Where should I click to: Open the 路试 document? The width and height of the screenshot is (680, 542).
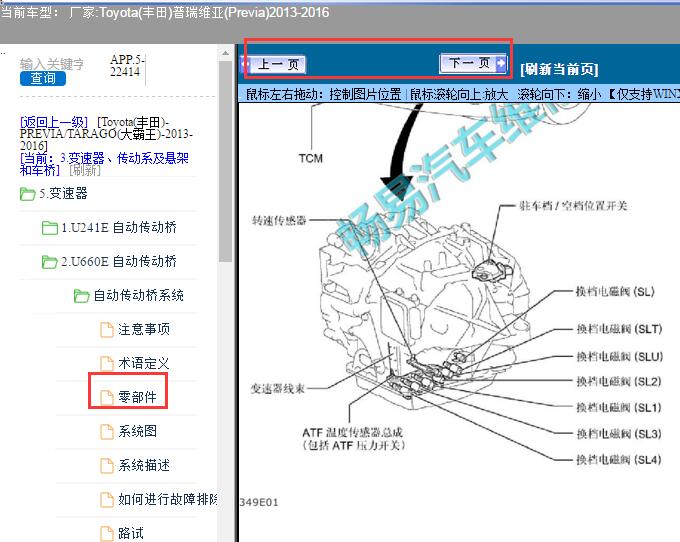pos(131,533)
